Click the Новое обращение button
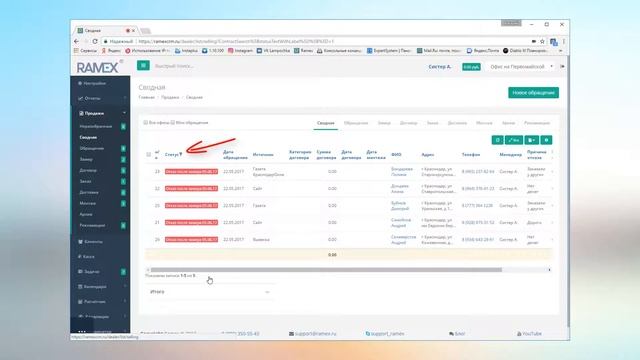640x360 pixels. 533,93
